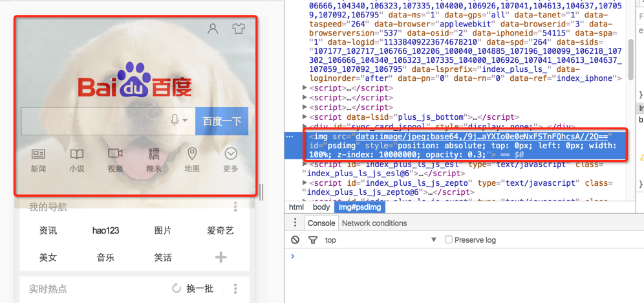Open the 视频 video camera icon
Viewport: 644px width, 303px height.
pos(115,153)
